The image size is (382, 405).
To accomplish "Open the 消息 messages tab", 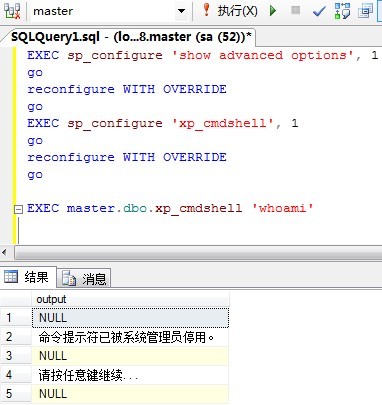I will [x=85, y=279].
